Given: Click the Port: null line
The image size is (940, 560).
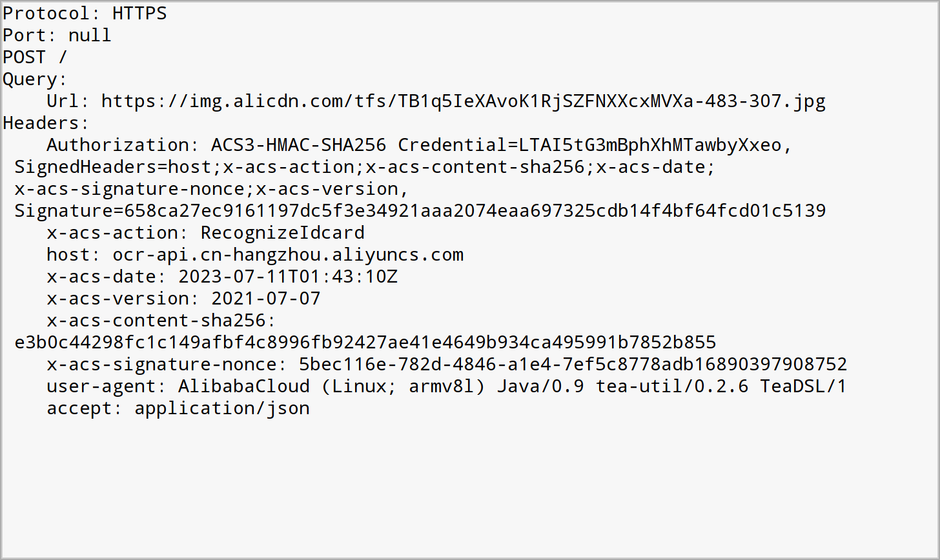Looking at the screenshot, I should (57, 35).
